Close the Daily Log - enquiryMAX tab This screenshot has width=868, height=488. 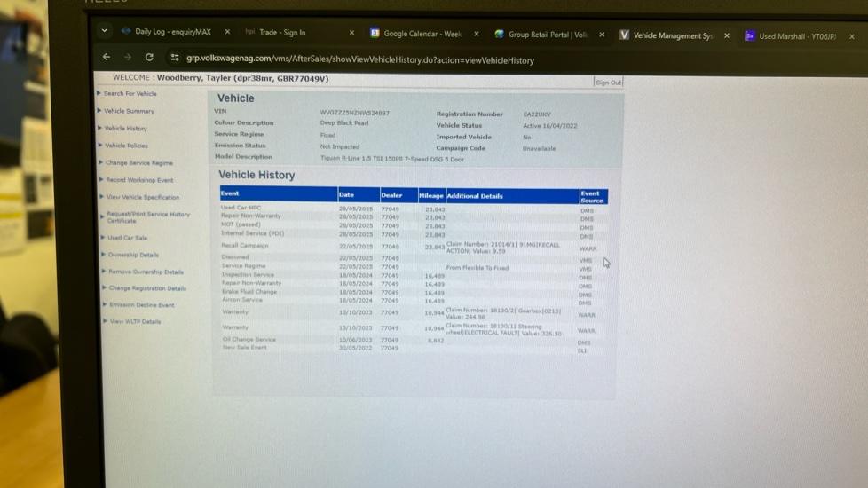pos(227,32)
